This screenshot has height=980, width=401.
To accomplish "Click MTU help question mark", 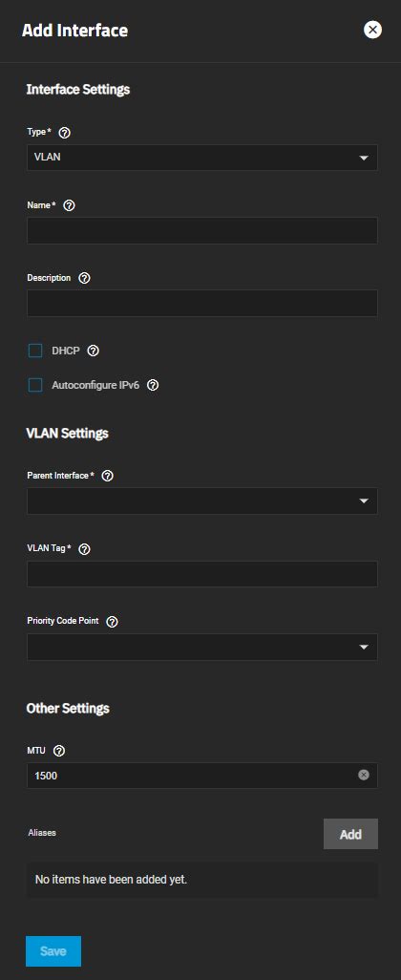I will (x=59, y=751).
